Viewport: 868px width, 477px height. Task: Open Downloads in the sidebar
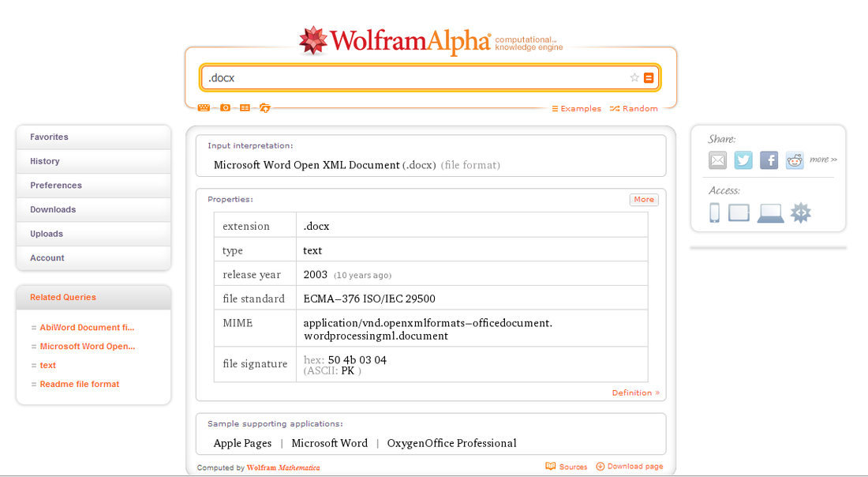pyautogui.click(x=94, y=210)
